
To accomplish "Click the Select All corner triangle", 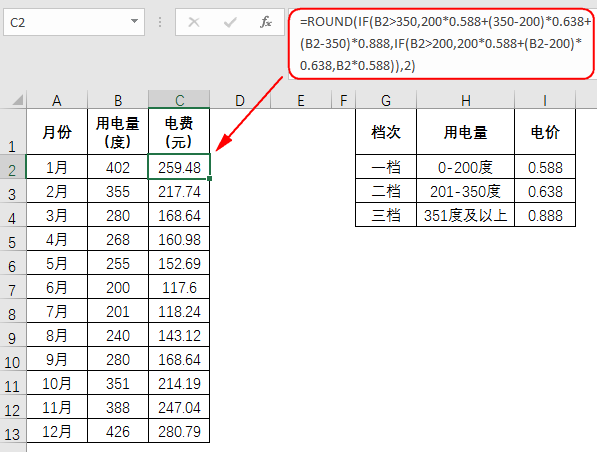I will pos(18,100).
